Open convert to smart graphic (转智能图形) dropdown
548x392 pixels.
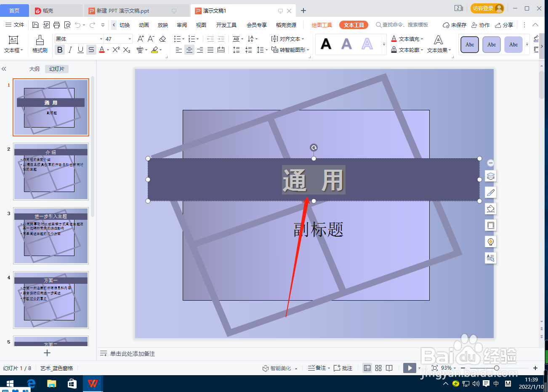tap(290, 50)
